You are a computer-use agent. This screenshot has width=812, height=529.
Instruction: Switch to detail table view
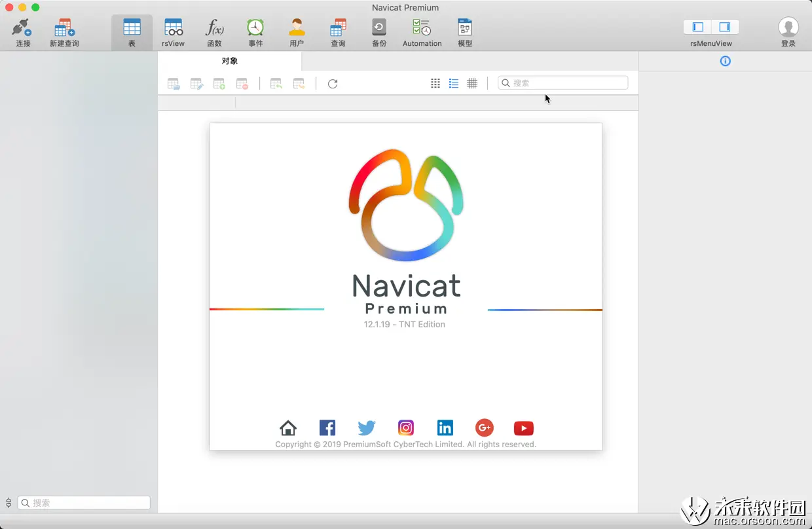click(472, 83)
